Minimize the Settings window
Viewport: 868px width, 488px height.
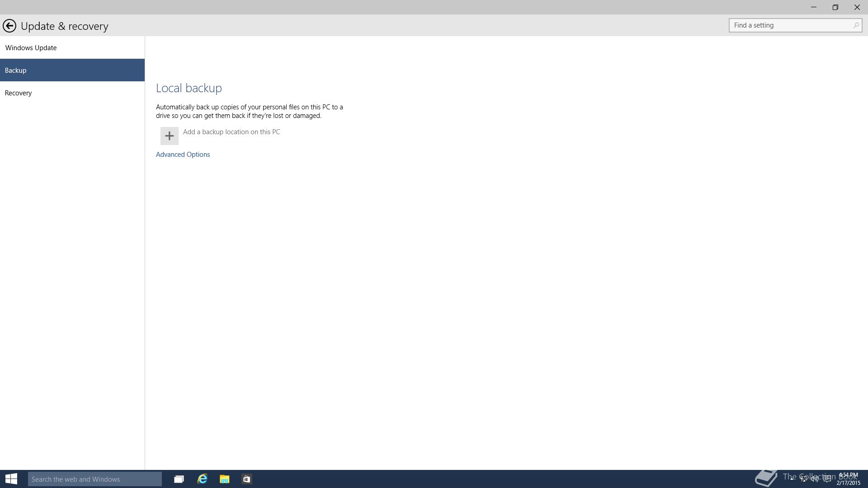(x=814, y=7)
